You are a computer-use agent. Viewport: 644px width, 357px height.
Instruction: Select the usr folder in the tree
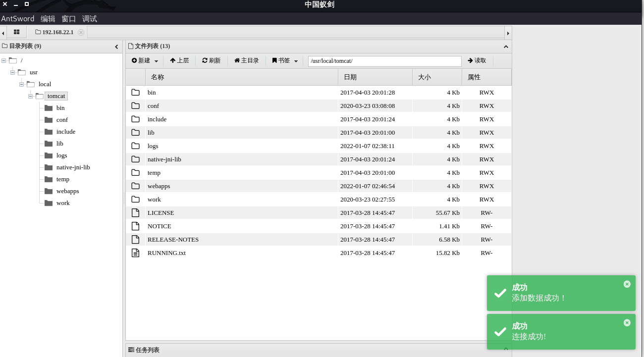[x=34, y=72]
